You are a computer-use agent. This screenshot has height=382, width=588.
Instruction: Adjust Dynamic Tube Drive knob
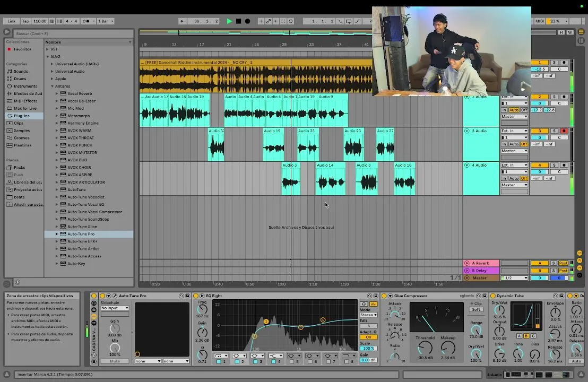point(499,353)
